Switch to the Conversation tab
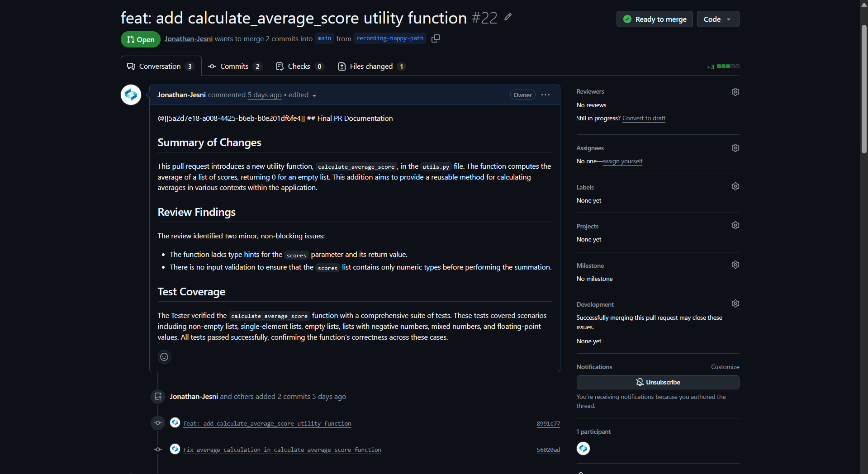 [x=161, y=66]
